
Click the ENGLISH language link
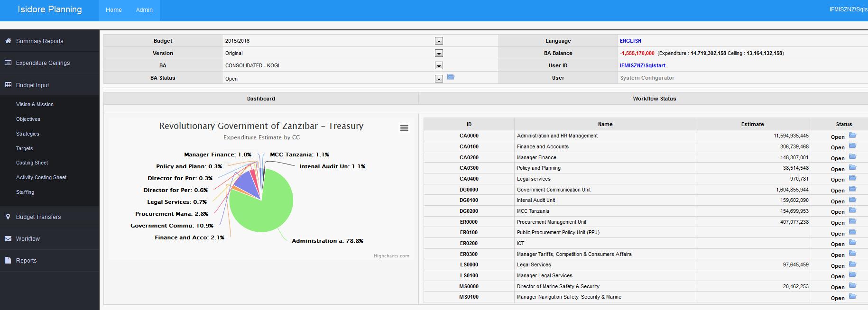(x=630, y=41)
